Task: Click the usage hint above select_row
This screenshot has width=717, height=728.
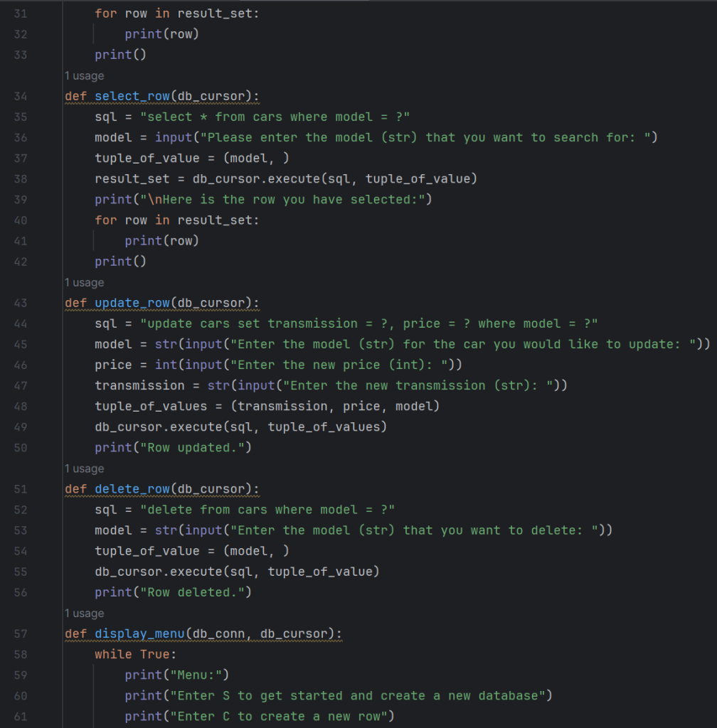Action: [84, 75]
